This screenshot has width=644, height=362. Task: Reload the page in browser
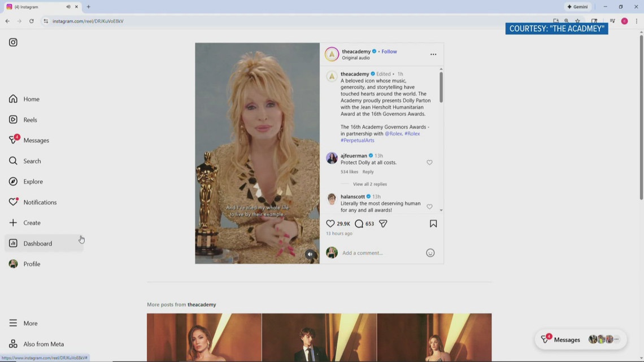pos(32,21)
